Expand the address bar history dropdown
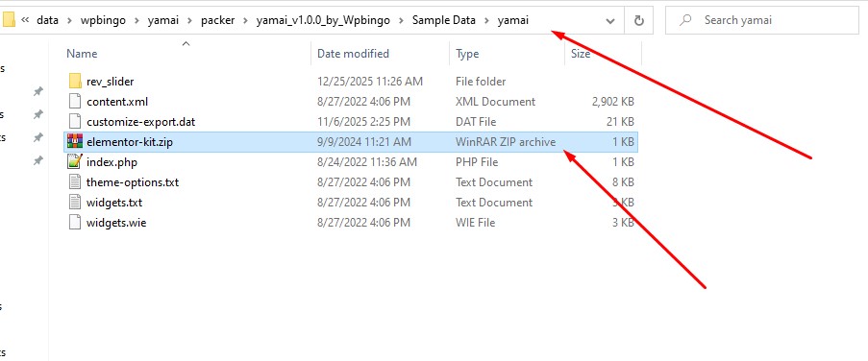This screenshot has height=361, width=868. [x=610, y=21]
